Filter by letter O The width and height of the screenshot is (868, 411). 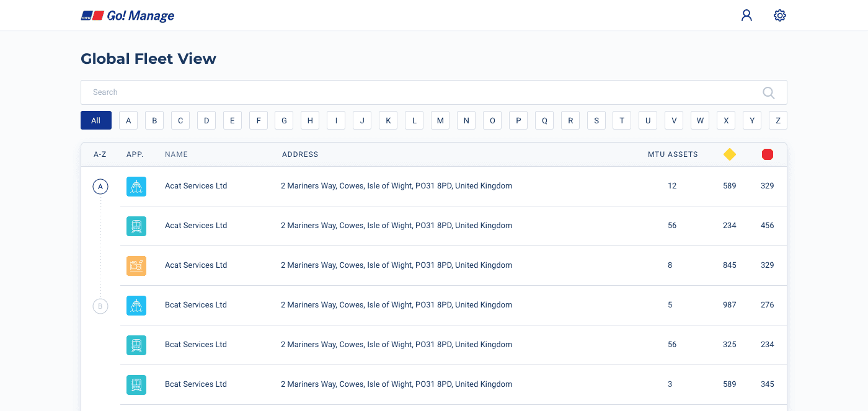pos(492,120)
